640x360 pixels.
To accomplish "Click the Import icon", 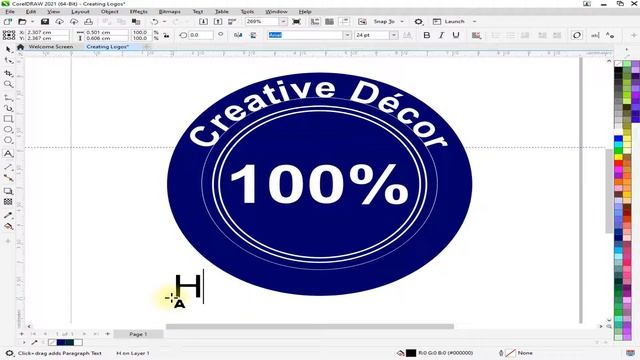I will tap(203, 22).
